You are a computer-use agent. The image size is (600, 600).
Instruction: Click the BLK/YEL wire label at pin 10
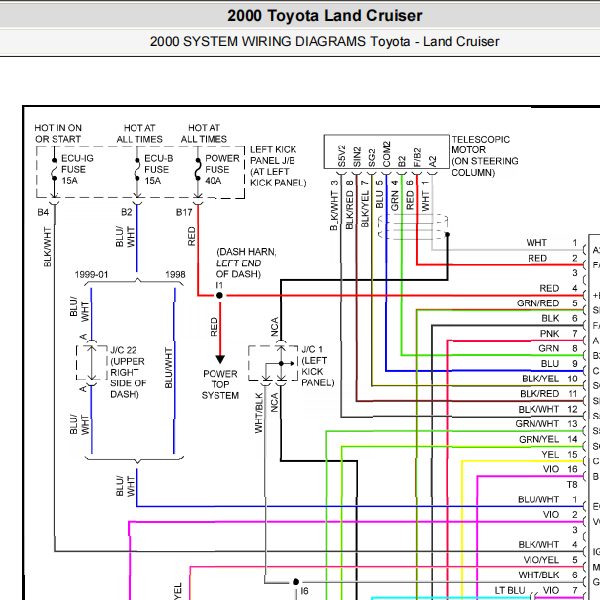540,378
